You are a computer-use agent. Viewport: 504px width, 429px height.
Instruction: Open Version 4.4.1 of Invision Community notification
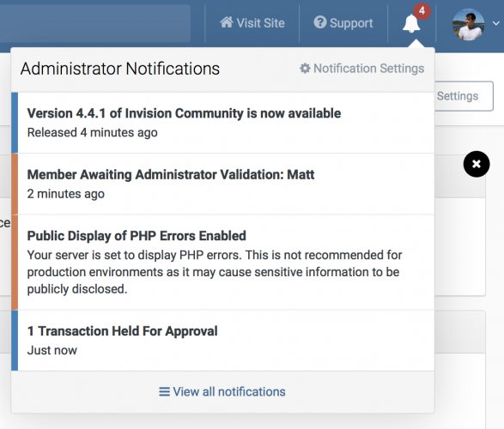[x=222, y=123]
